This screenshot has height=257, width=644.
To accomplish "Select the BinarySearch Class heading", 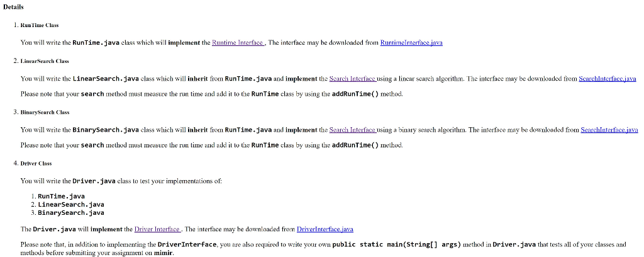I will [45, 112].
